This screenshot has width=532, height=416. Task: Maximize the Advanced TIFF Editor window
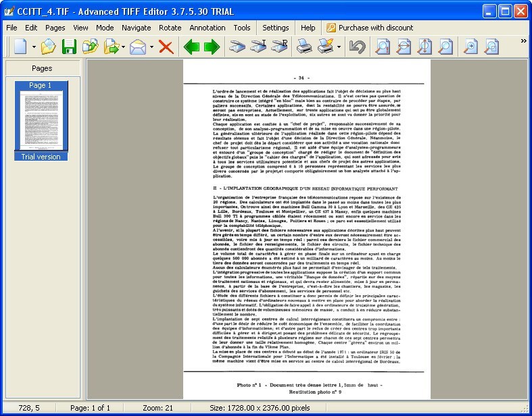point(505,11)
